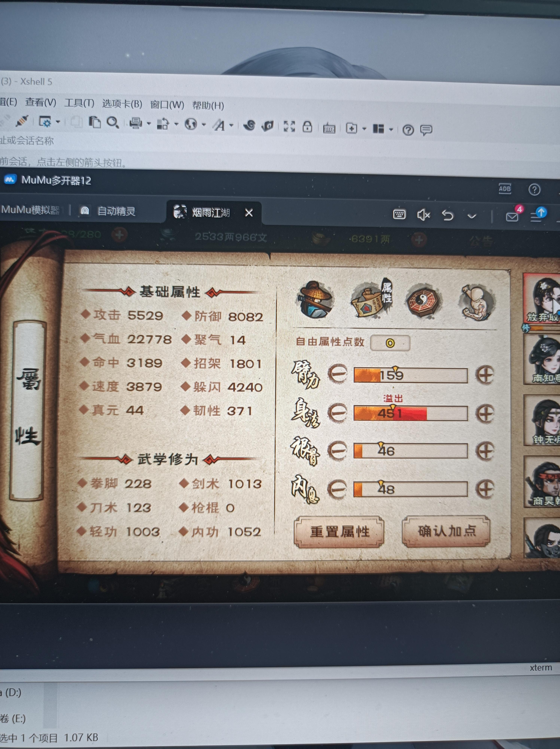560x749 pixels.
Task: Expand the Xshell print dropdown arrow
Action: (149, 124)
